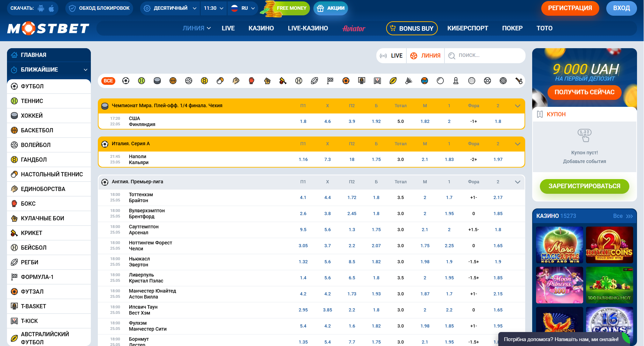Select the red boxing glove filter icon
Viewport: 644px width, 346px height.
252,81
